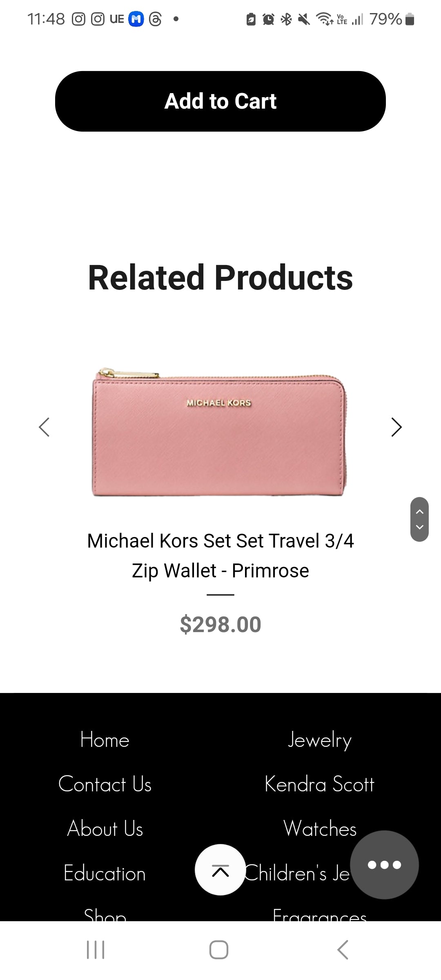Open About Us footer link

click(105, 829)
